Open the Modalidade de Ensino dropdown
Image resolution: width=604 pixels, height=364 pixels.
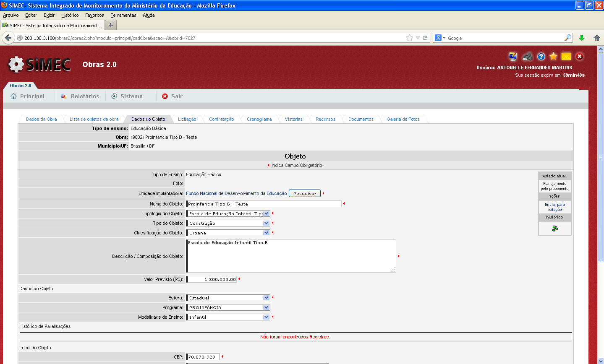pyautogui.click(x=228, y=317)
